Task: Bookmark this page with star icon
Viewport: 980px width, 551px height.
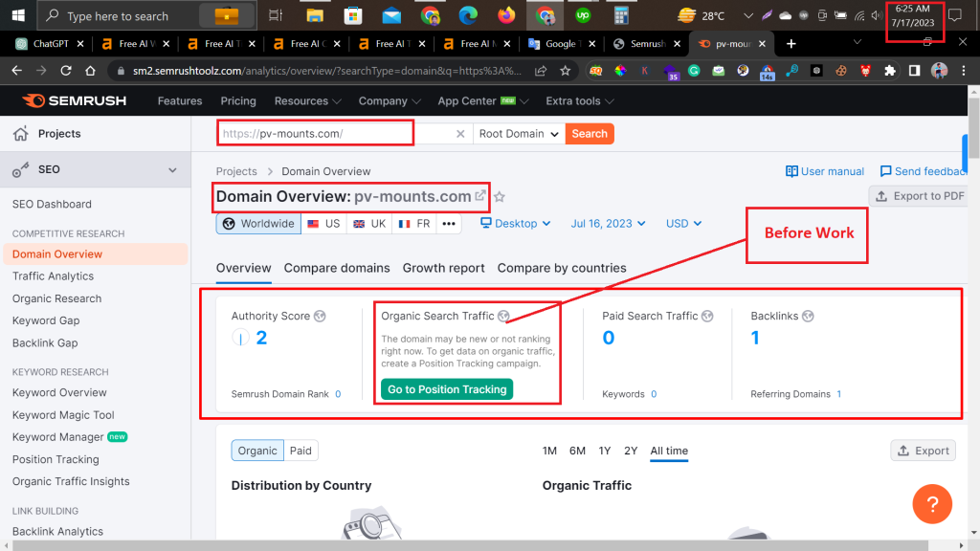Action: (x=565, y=71)
